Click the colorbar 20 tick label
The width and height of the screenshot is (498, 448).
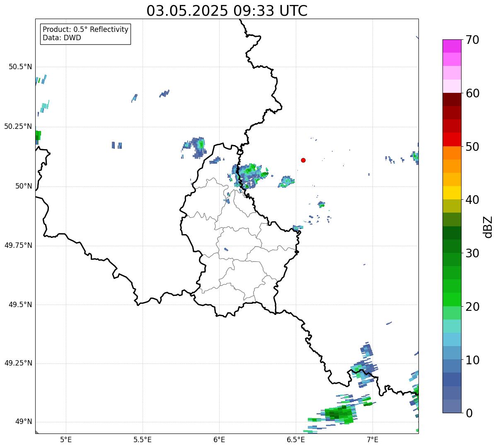click(473, 307)
